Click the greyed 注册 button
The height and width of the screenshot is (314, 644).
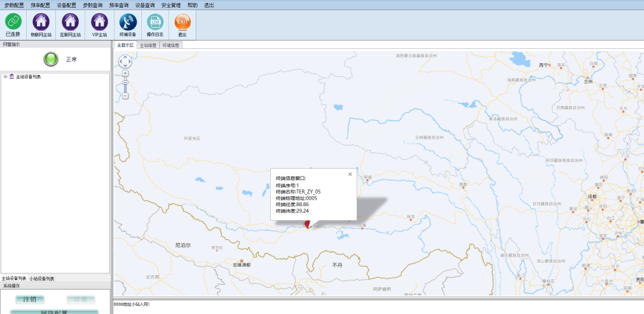click(x=80, y=300)
